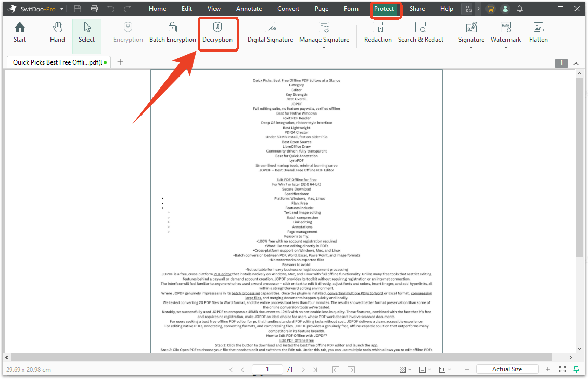
Task: Click the notification bell icon
Action: pyautogui.click(x=520, y=9)
